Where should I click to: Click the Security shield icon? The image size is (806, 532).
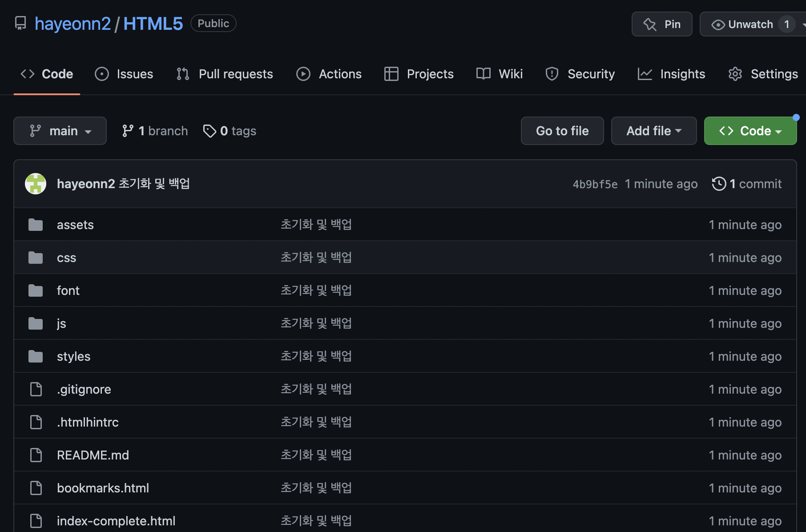point(552,74)
